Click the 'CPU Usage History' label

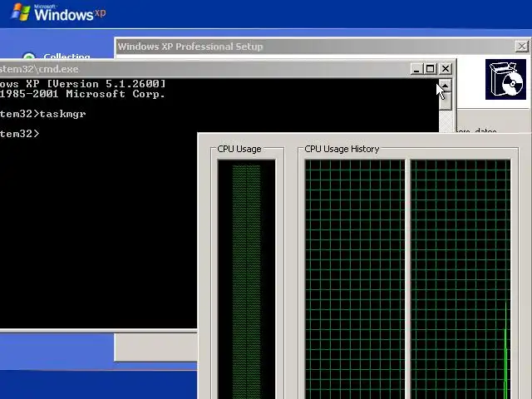click(x=342, y=149)
